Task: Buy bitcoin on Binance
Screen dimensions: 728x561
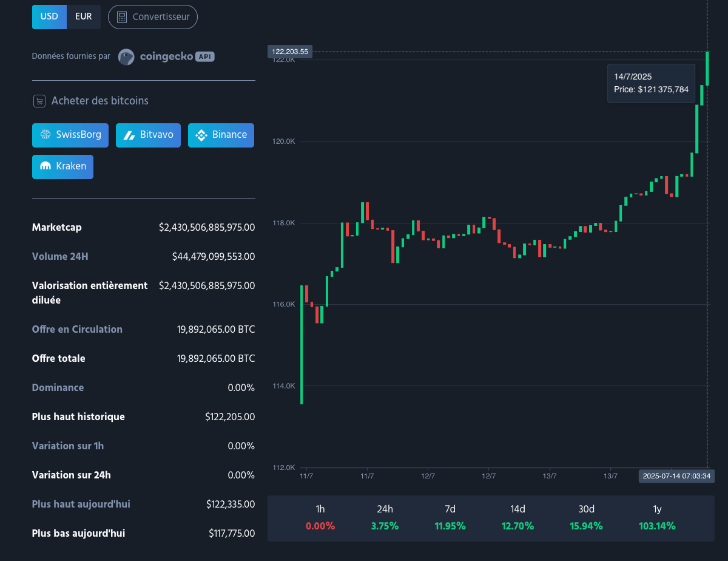Action: 221,135
